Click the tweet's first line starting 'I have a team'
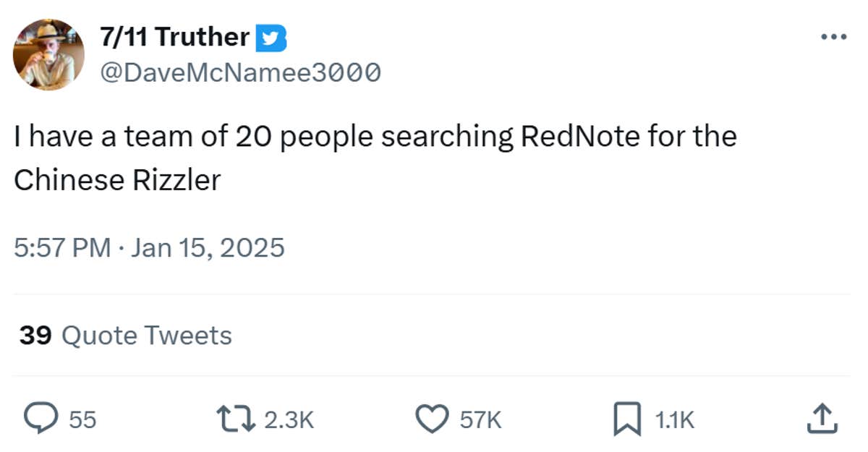868x452 pixels. click(375, 137)
